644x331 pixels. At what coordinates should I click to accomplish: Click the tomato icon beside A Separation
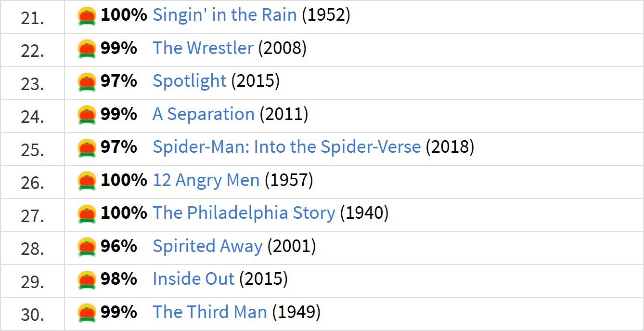point(87,116)
